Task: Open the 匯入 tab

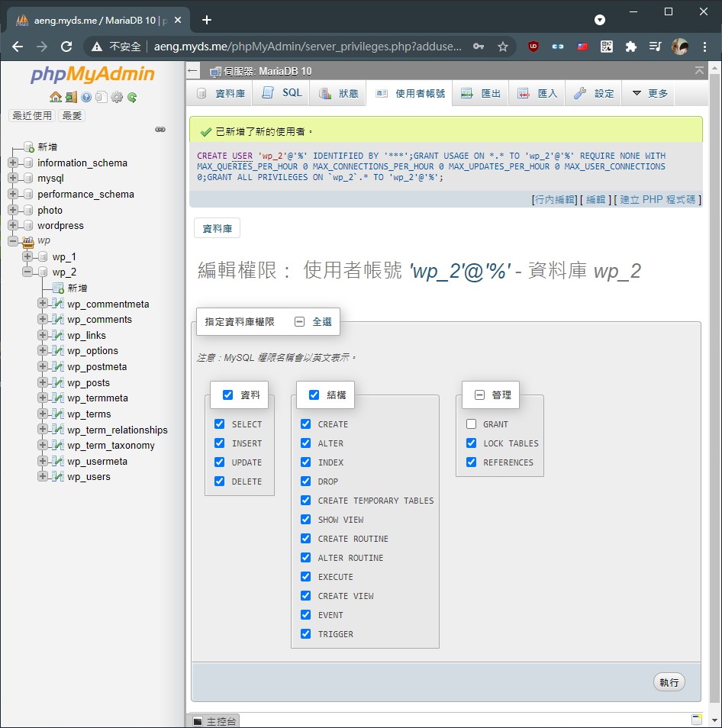Action: click(x=537, y=93)
